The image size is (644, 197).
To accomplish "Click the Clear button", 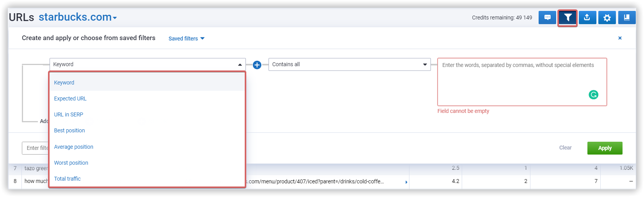I will [x=565, y=148].
